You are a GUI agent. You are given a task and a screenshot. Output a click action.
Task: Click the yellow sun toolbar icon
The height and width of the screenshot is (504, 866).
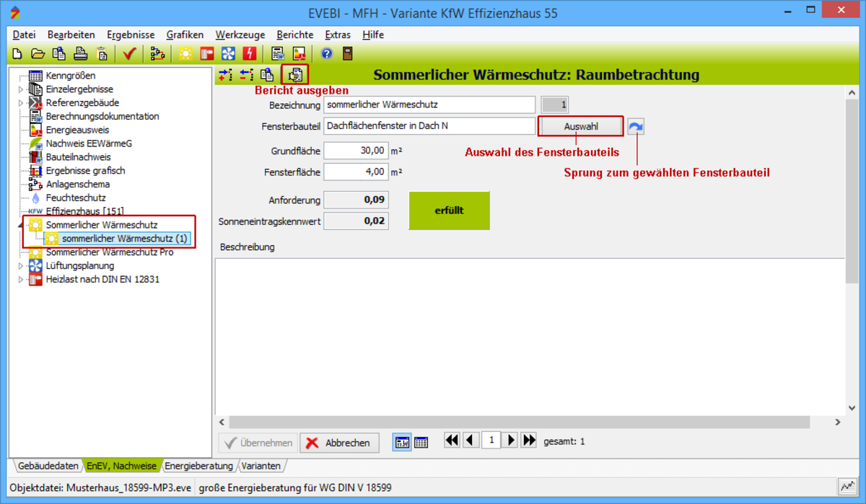point(185,54)
